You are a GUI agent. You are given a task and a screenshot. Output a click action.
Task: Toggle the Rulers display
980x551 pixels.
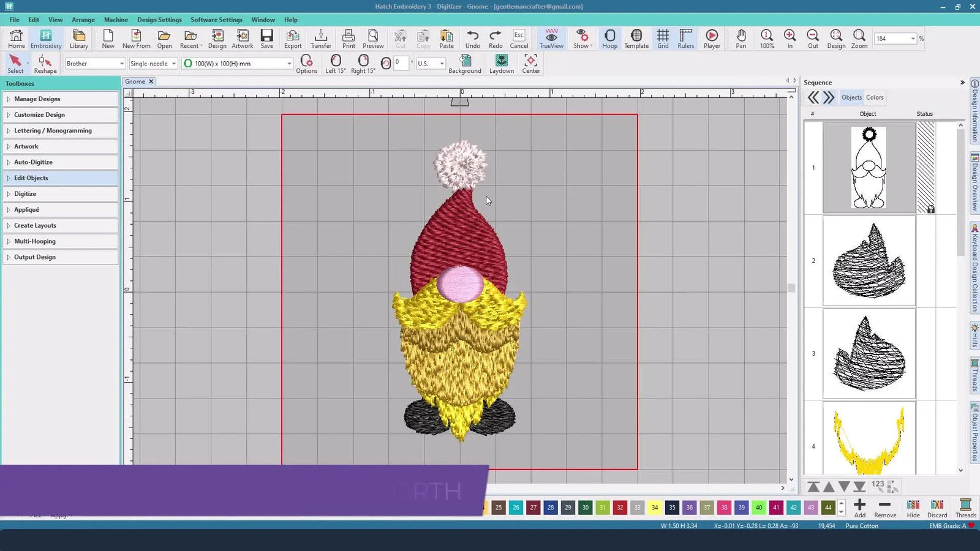[685, 39]
